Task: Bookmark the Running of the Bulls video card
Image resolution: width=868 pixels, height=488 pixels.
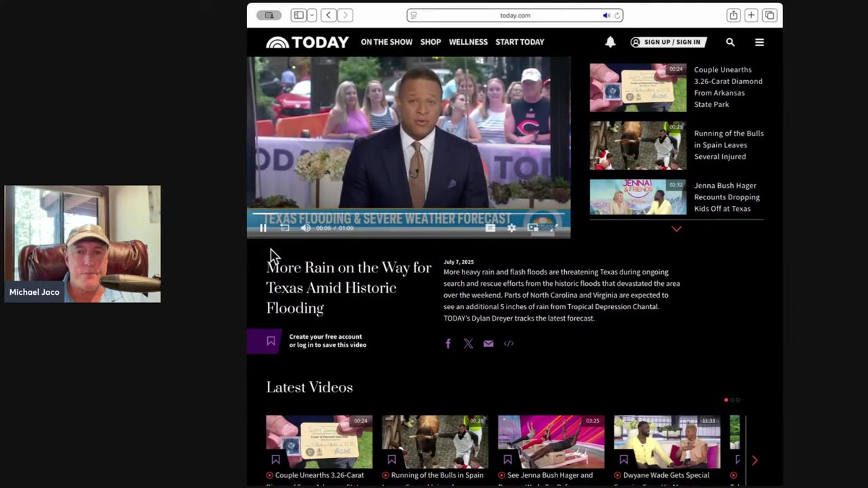Action: 391,459
